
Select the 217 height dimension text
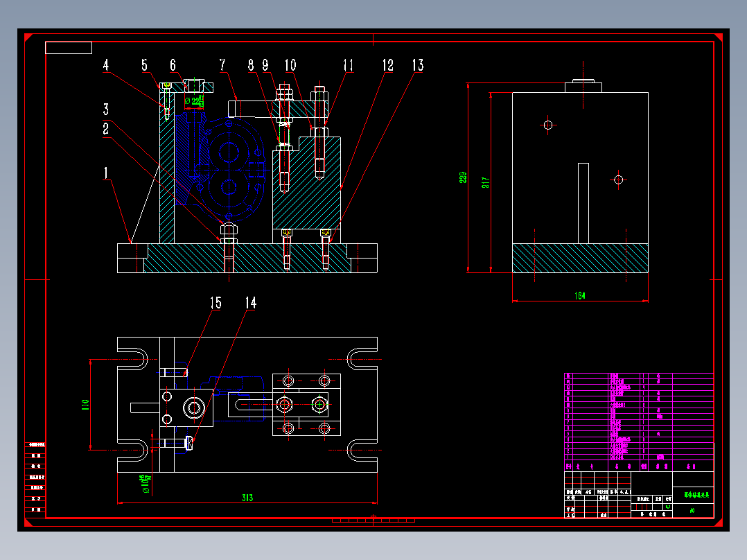click(x=486, y=182)
